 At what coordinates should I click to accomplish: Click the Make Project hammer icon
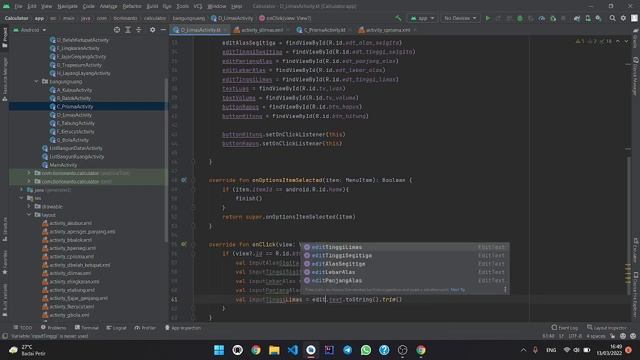(x=398, y=18)
